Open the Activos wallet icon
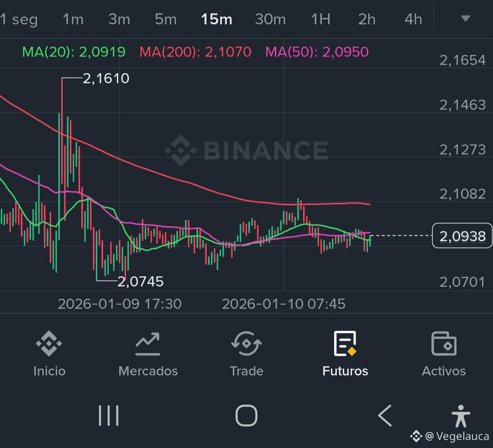Image resolution: width=493 pixels, height=448 pixels. coord(444,344)
